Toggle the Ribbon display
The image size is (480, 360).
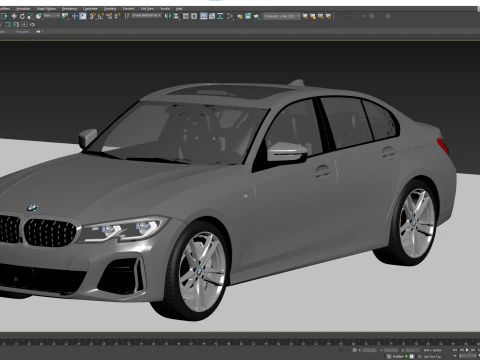[204, 16]
